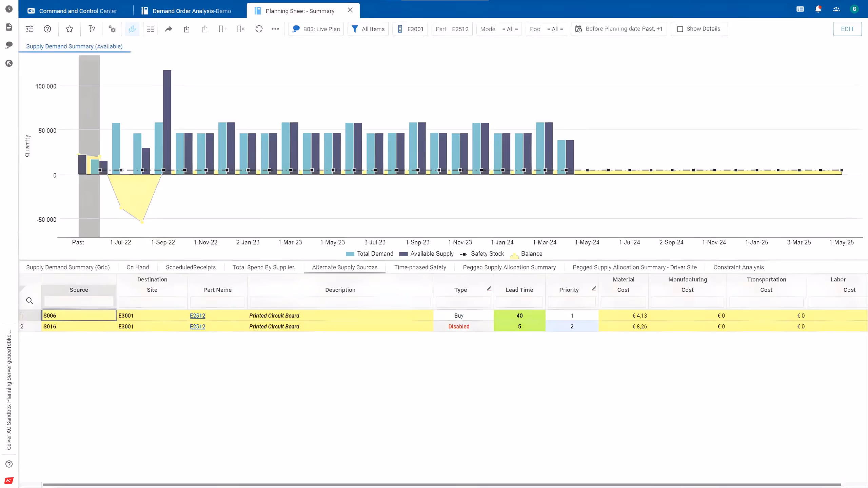
Task: Enable the Show Details checkbox
Action: (x=680, y=29)
